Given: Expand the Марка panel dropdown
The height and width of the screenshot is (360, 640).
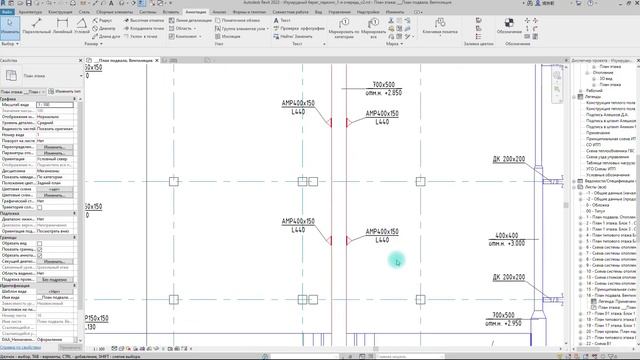Looking at the screenshot, I should (394, 44).
